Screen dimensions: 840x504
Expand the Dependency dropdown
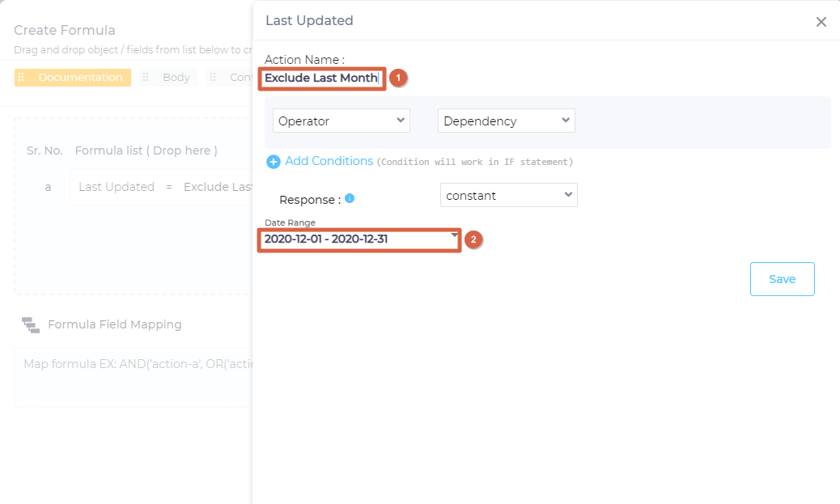[x=506, y=121]
